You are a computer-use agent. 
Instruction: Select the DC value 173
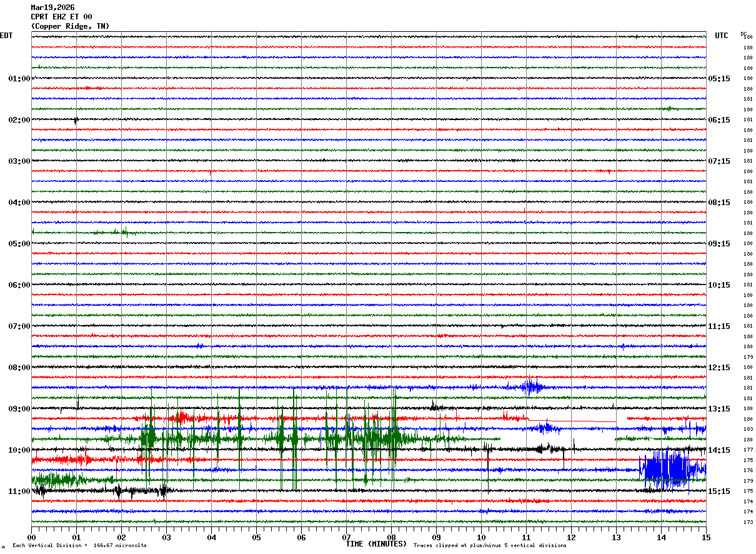748,522
